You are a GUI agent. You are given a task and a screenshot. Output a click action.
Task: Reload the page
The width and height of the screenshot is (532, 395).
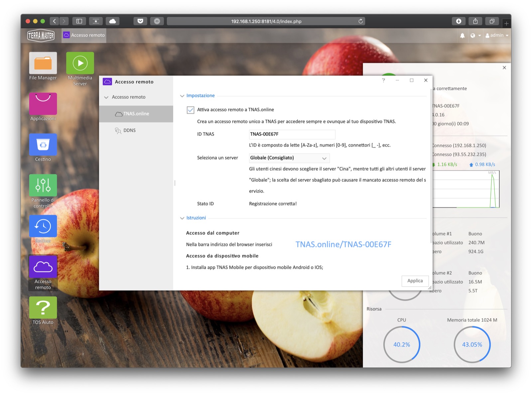point(361,21)
